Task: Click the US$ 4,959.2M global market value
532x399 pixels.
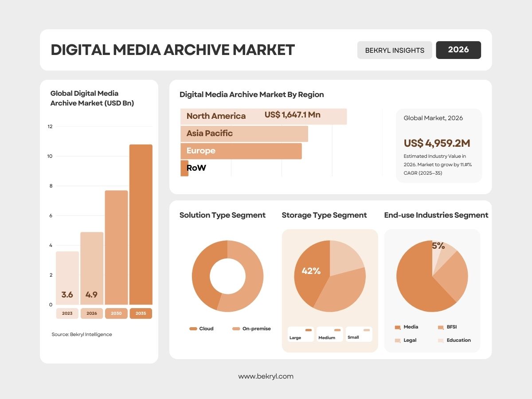Action: pos(437,143)
